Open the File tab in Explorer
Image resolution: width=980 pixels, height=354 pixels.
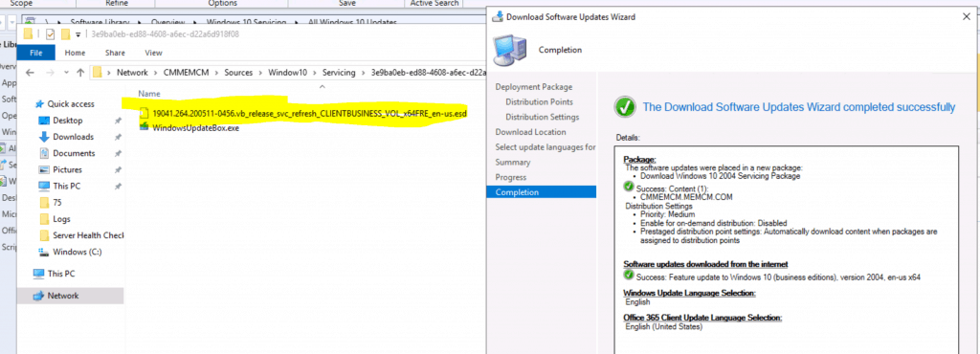click(x=35, y=53)
